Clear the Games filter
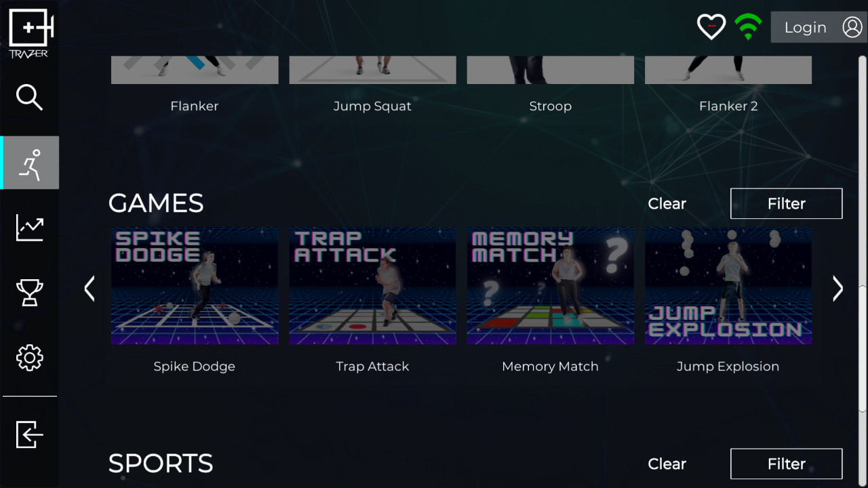Viewport: 868px width, 488px height. 667,203
